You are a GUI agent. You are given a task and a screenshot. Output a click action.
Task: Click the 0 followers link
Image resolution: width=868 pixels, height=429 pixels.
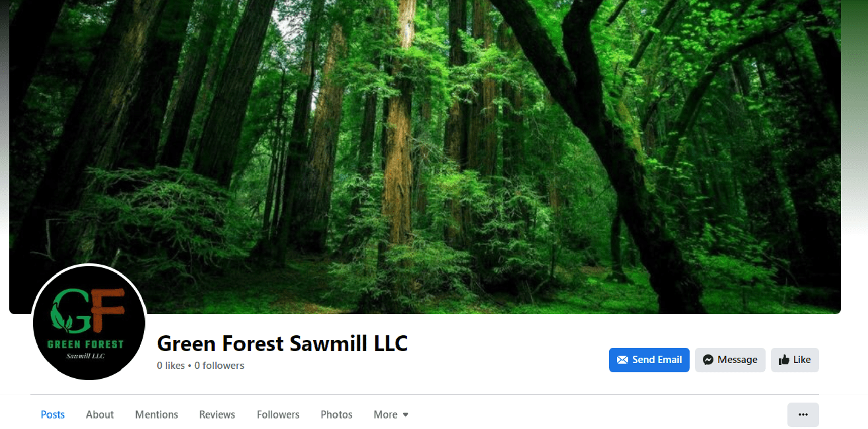(219, 366)
